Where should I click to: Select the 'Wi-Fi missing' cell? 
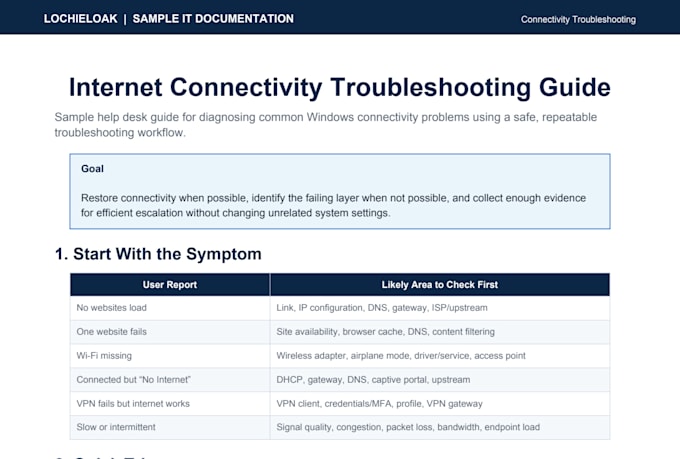pyautogui.click(x=170, y=356)
